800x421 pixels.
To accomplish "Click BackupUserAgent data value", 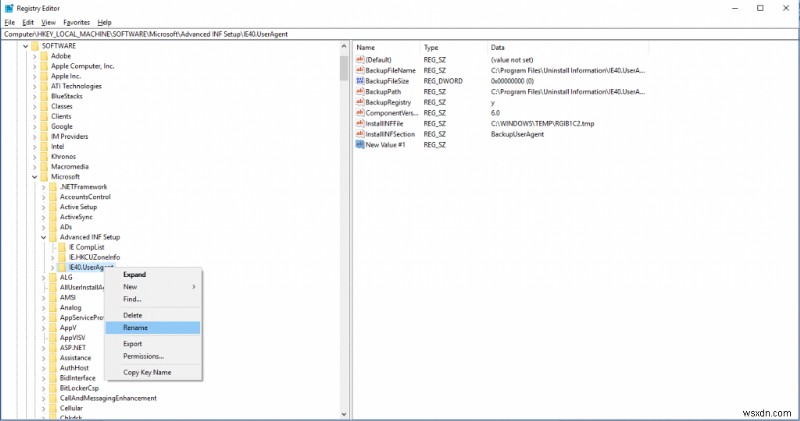I will coord(517,134).
